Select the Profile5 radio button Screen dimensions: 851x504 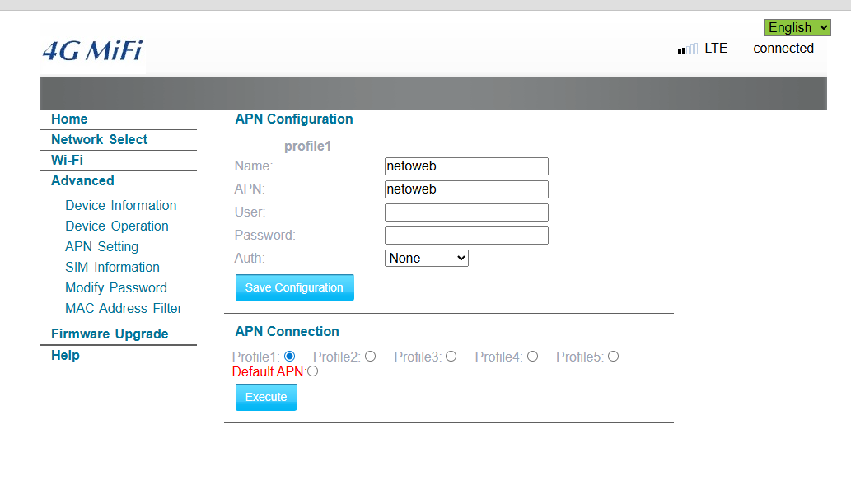coord(613,357)
